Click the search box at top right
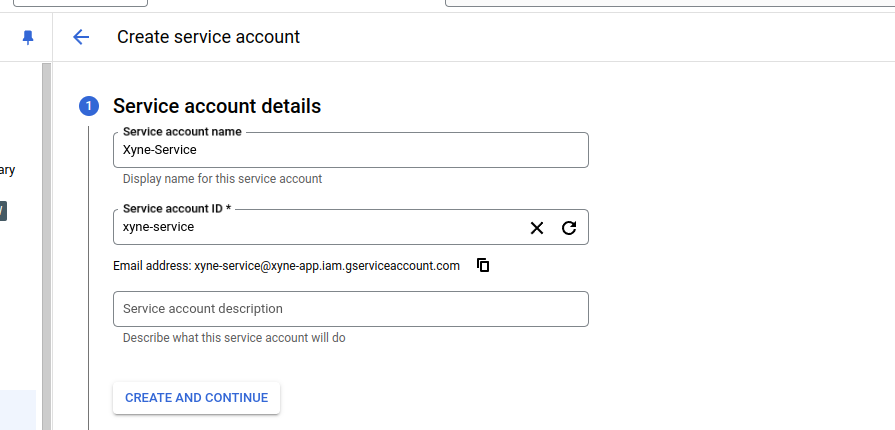Image resolution: width=895 pixels, height=430 pixels. click(x=670, y=3)
